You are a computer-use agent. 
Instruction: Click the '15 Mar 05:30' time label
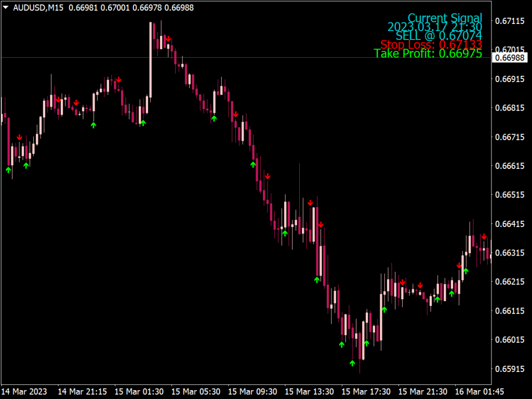196,392
